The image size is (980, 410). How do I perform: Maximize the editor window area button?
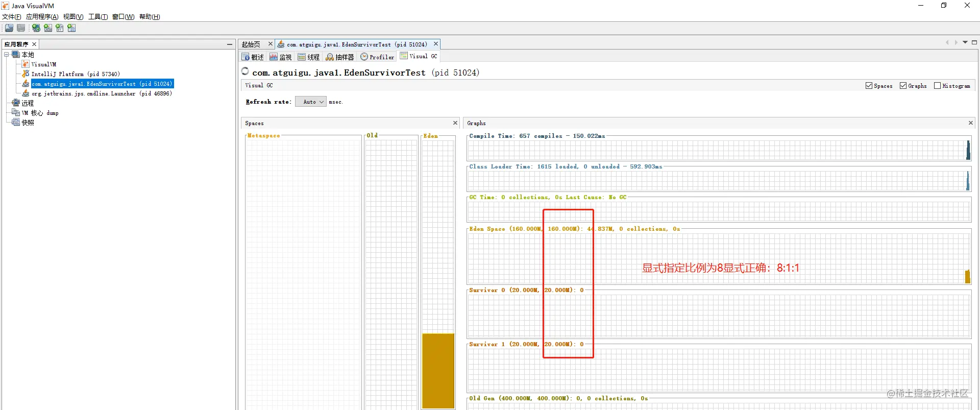(974, 42)
